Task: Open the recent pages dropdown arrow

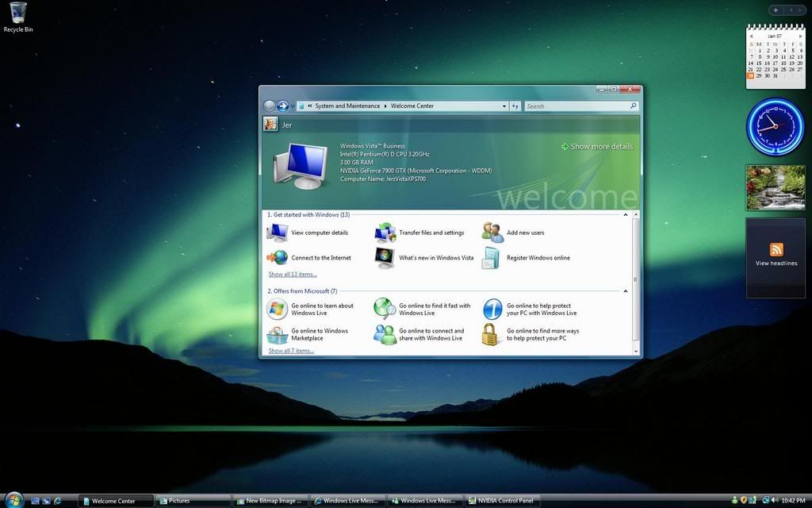Action: (x=293, y=106)
